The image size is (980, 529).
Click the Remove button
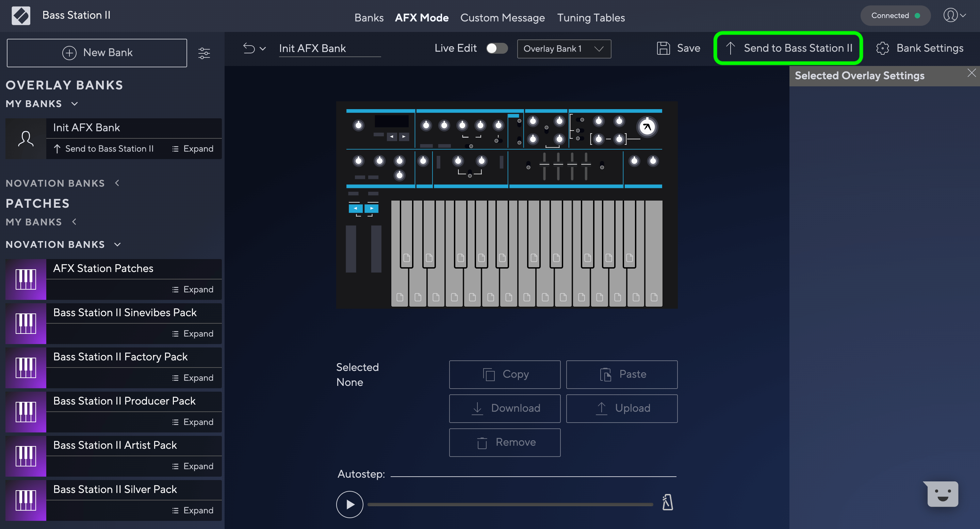coord(504,442)
